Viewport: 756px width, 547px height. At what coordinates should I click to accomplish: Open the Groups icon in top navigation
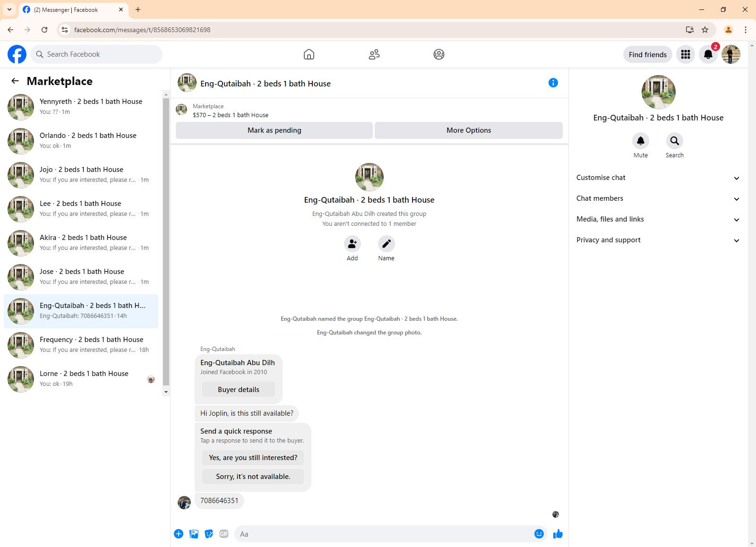[x=439, y=54]
